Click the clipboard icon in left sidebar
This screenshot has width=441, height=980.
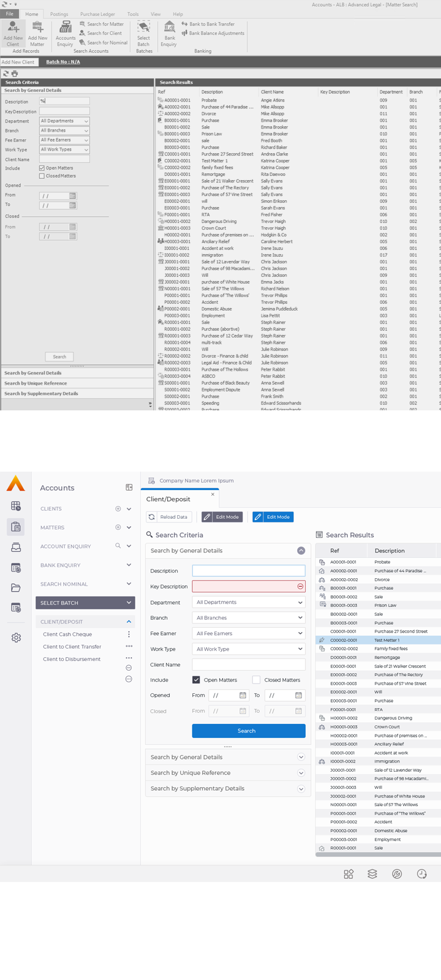click(x=16, y=527)
